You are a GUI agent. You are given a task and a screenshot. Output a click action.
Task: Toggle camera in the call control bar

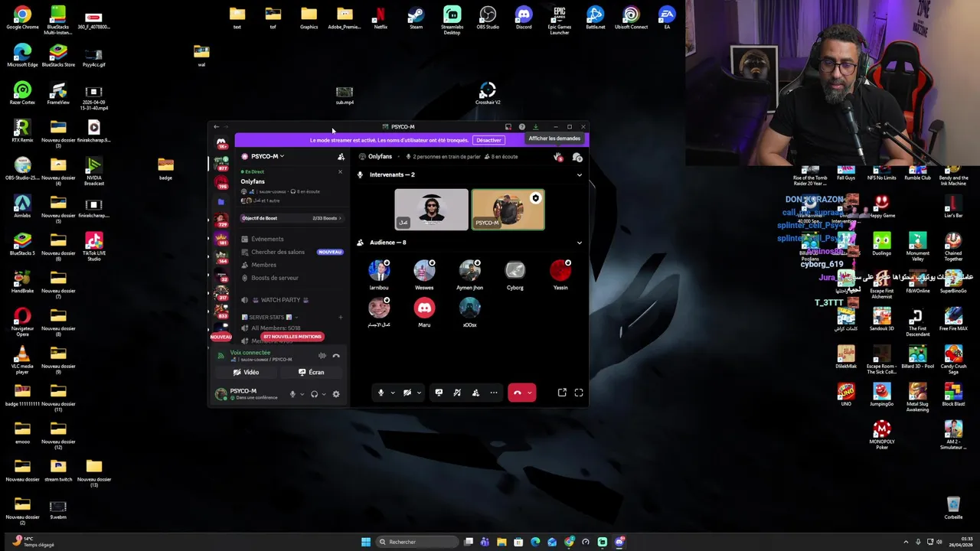pos(407,393)
